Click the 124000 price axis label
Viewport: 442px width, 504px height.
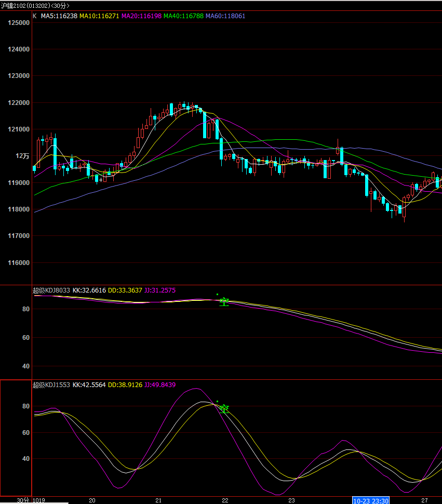click(x=19, y=49)
